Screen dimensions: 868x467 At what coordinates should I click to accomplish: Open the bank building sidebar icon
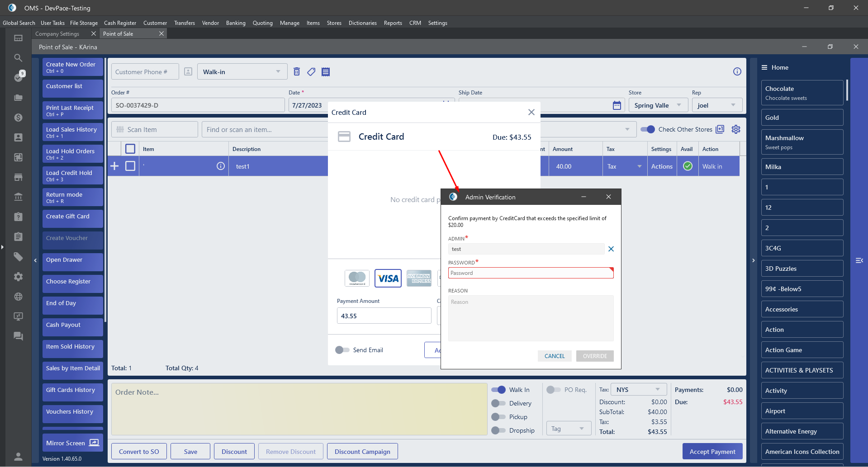(x=18, y=197)
